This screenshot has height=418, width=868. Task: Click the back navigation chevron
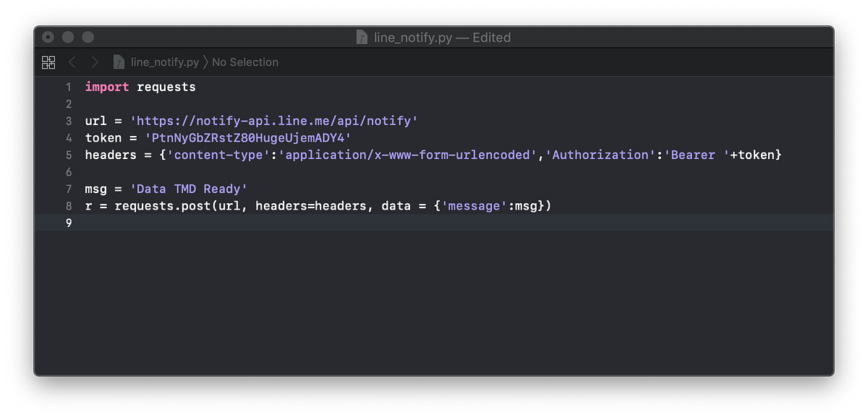(72, 62)
